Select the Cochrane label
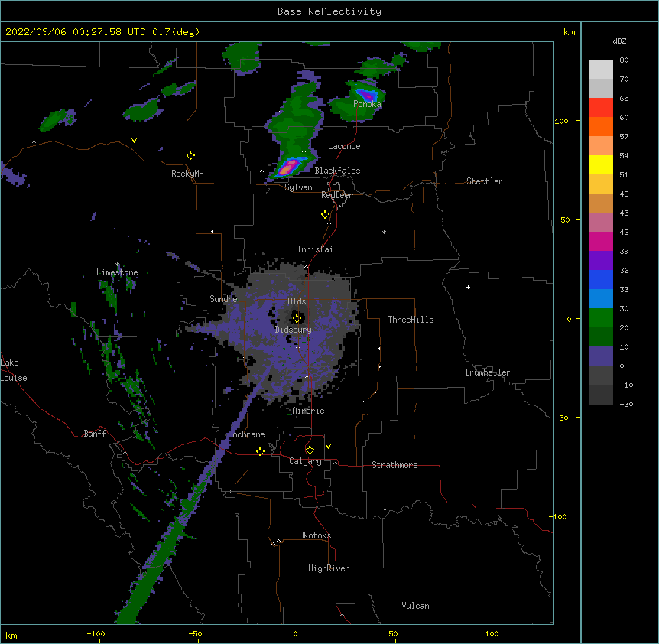The width and height of the screenshot is (659, 644). point(246,434)
